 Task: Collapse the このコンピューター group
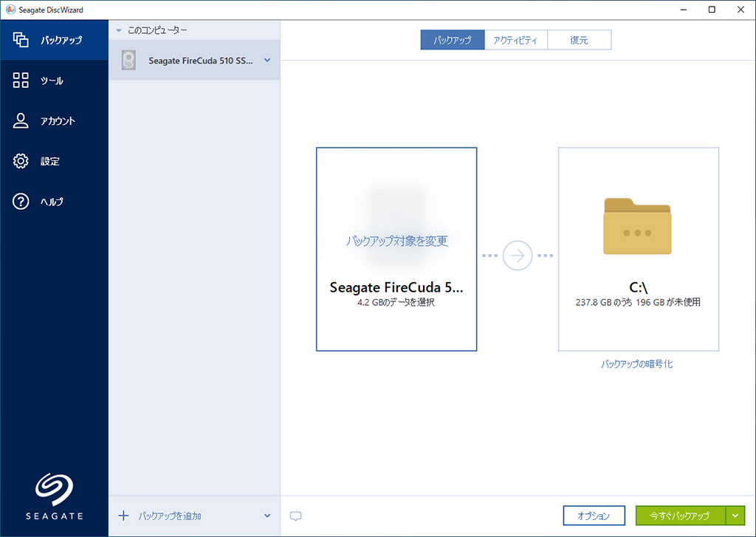point(119,30)
